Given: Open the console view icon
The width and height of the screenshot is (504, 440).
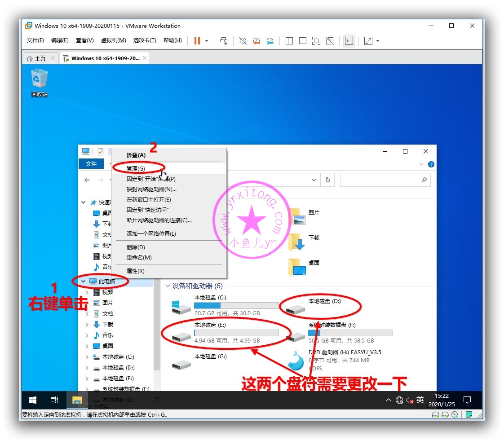Looking at the screenshot, I should click(349, 41).
